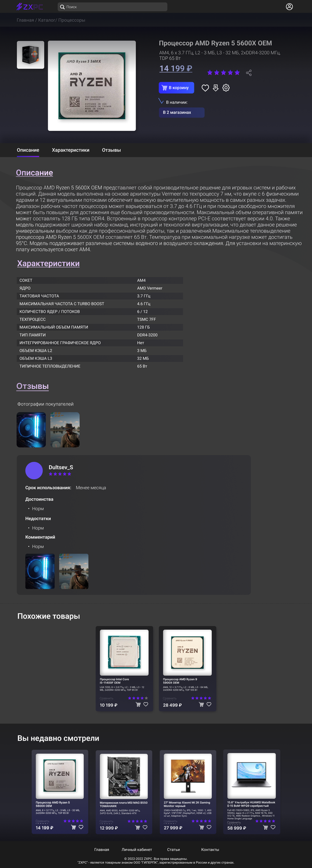Click the Описание section heading
The image size is (312, 868).
click(34, 172)
